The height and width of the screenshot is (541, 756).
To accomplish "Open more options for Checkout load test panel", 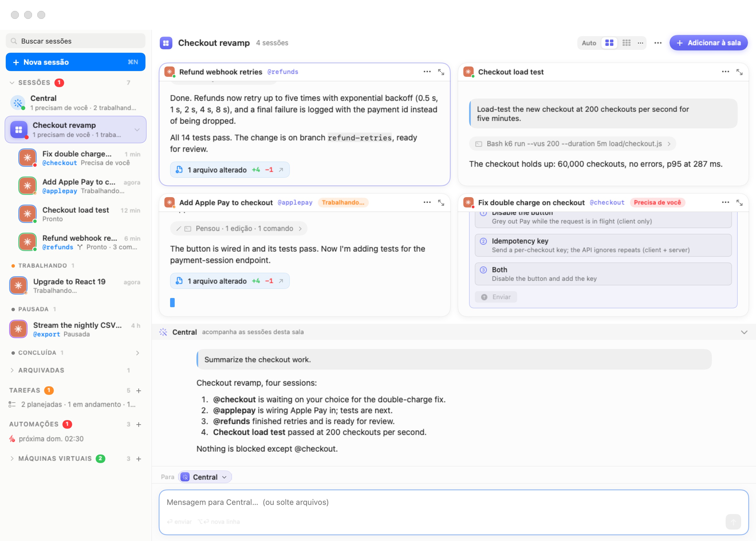I will coord(725,72).
